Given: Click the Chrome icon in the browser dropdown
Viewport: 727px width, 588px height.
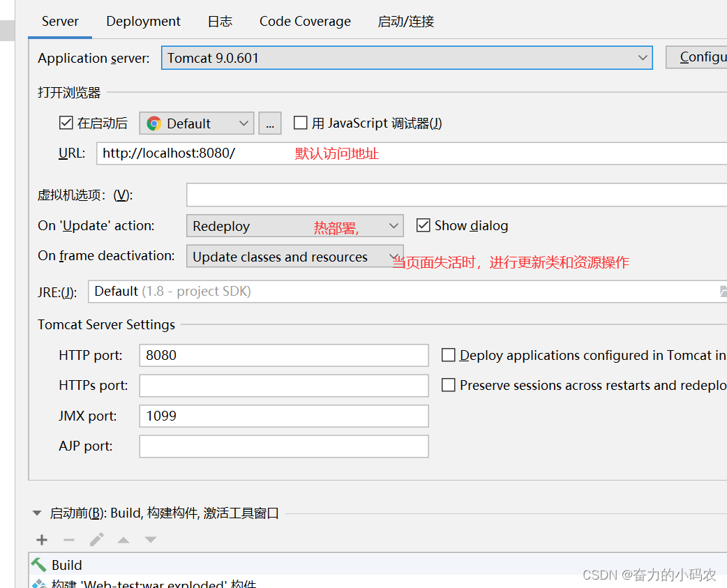Looking at the screenshot, I should coord(154,123).
